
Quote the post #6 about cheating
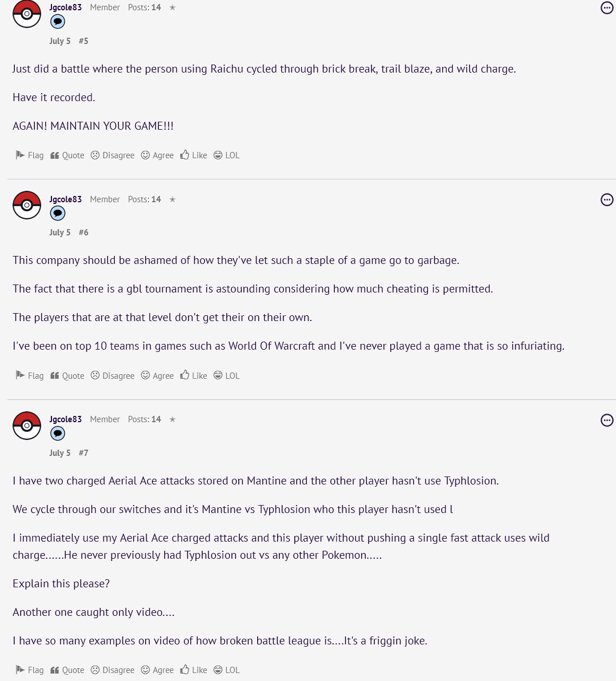(67, 376)
